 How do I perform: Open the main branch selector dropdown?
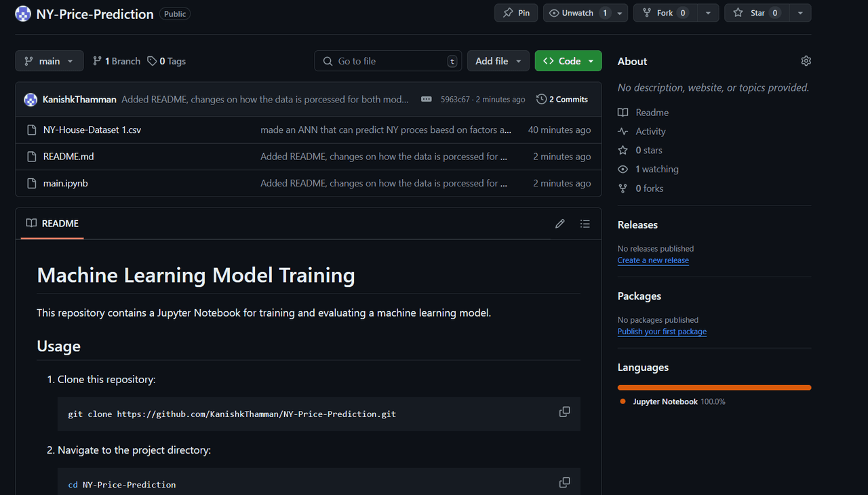(50, 61)
